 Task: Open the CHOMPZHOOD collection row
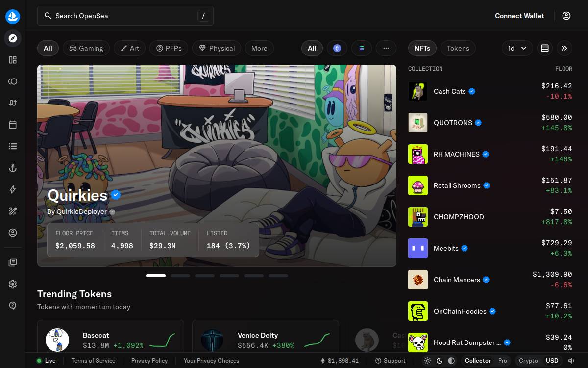490,217
